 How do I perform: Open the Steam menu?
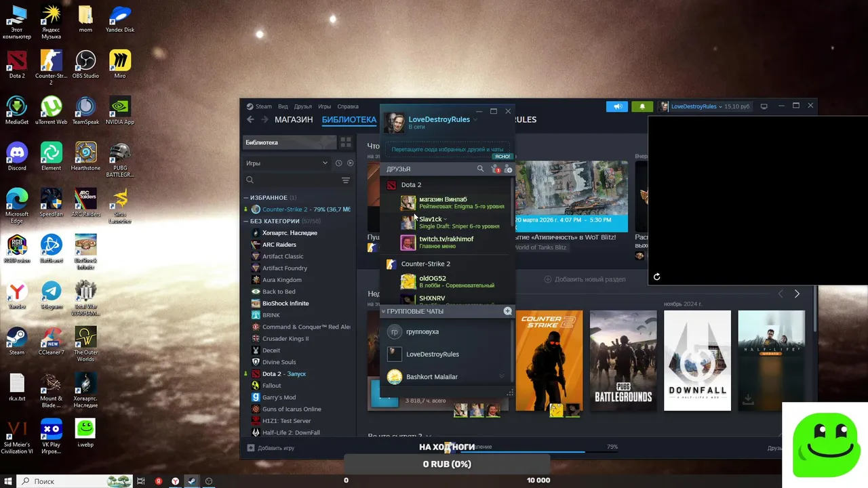tap(259, 106)
